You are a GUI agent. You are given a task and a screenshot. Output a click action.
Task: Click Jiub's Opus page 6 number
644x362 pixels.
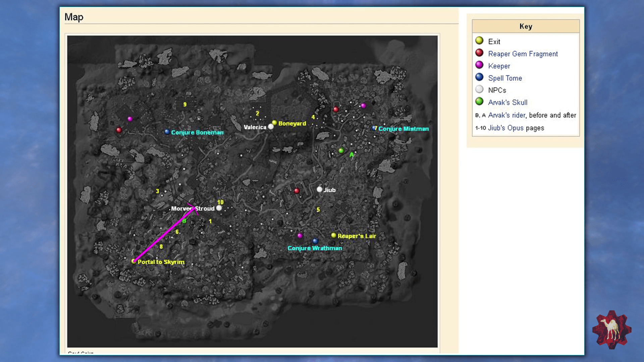(177, 232)
